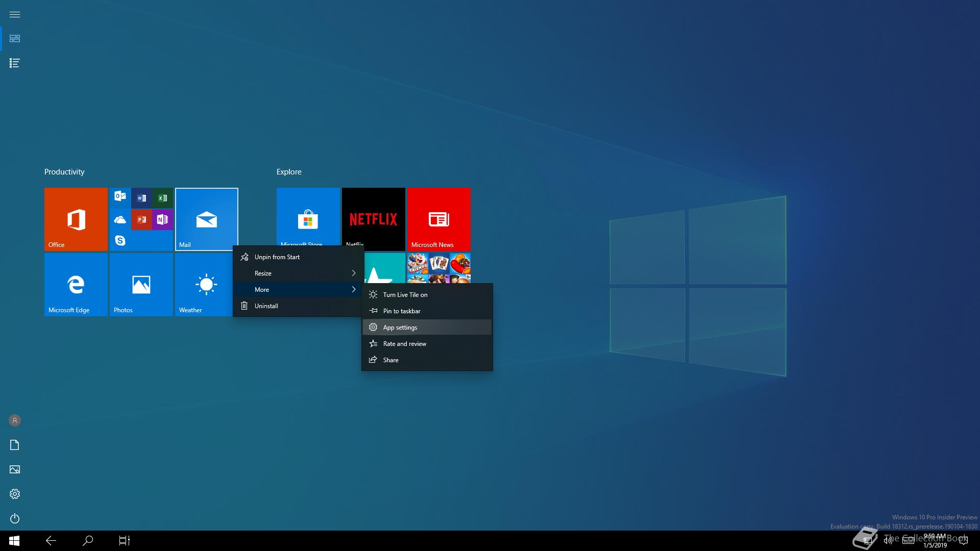Switch to Pinned tiles view
980x551 pixels.
point(15,39)
